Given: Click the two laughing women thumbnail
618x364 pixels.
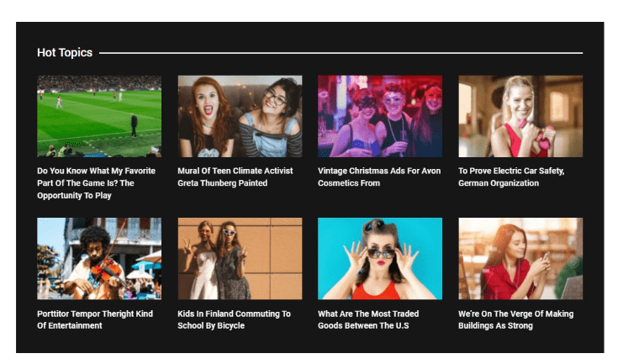Looking at the screenshot, I should pos(240,116).
